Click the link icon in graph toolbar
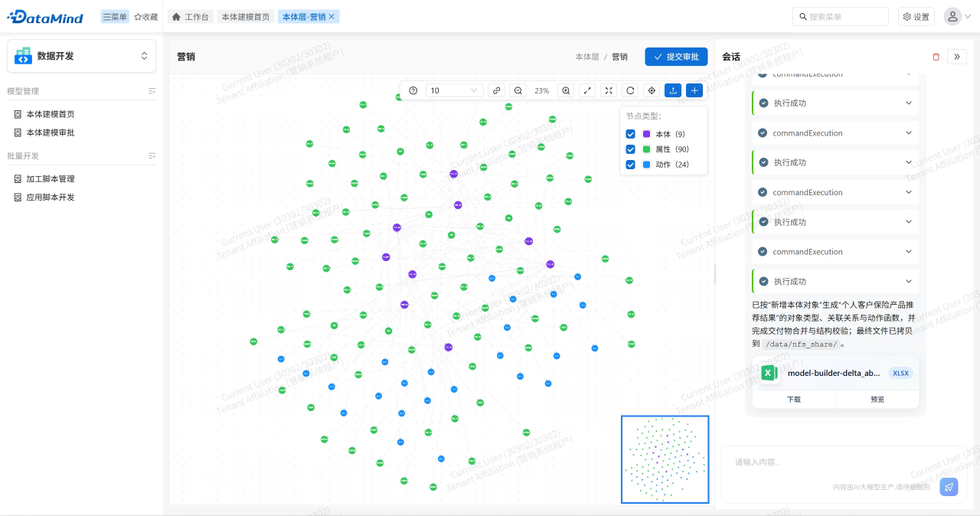Viewport: 980px width, 516px height. click(497, 90)
